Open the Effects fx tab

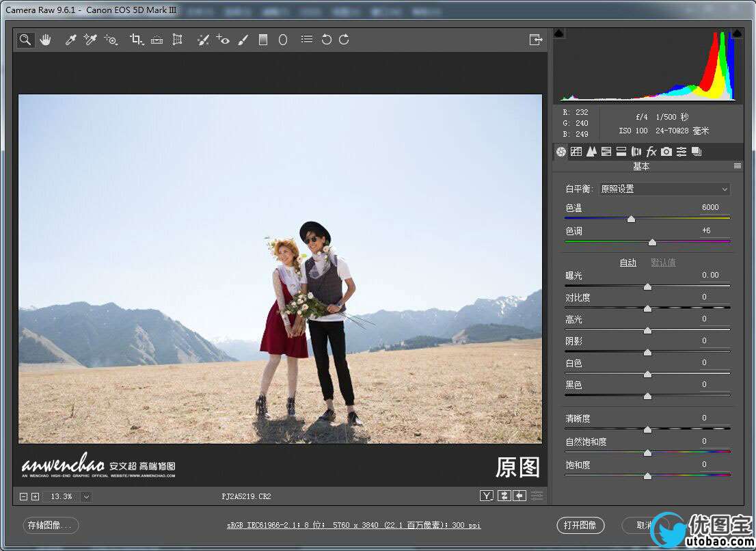pos(651,152)
